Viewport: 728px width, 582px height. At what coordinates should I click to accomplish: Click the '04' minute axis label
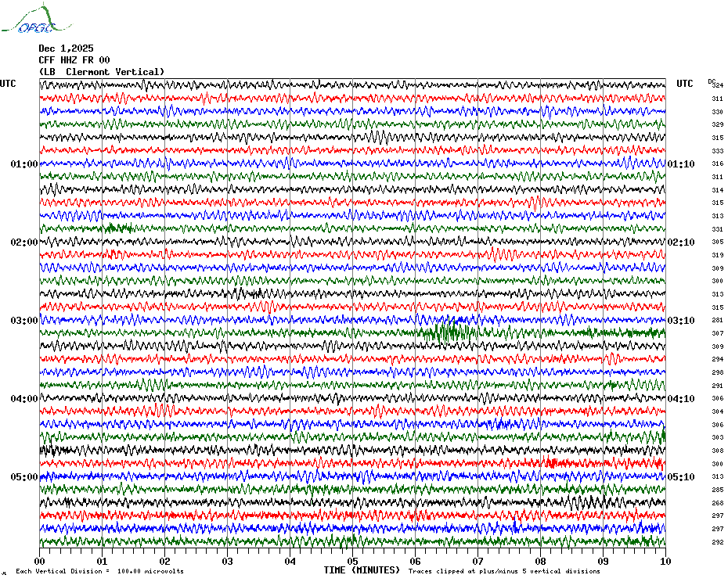pyautogui.click(x=290, y=561)
